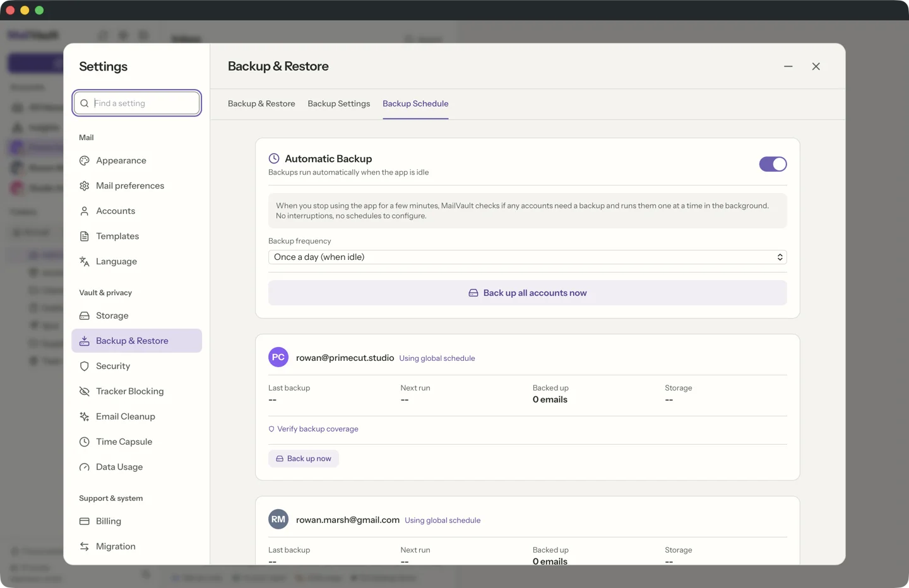Select the Backup Schedule tab
Image resolution: width=909 pixels, height=588 pixels.
[x=415, y=103]
